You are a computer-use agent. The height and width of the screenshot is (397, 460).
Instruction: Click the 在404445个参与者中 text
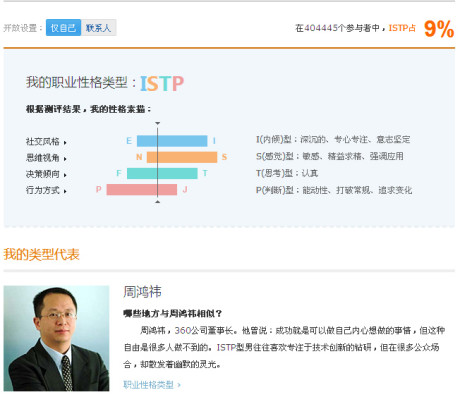coord(337,28)
